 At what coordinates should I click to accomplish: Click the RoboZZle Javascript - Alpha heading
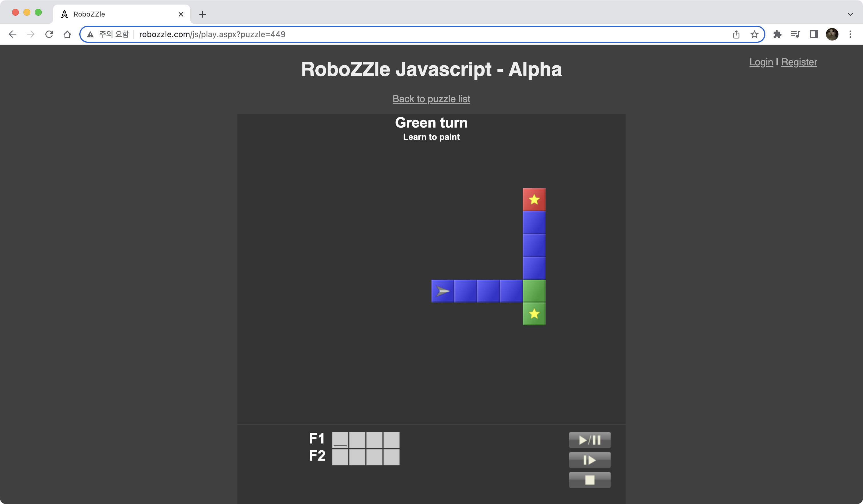[431, 69]
